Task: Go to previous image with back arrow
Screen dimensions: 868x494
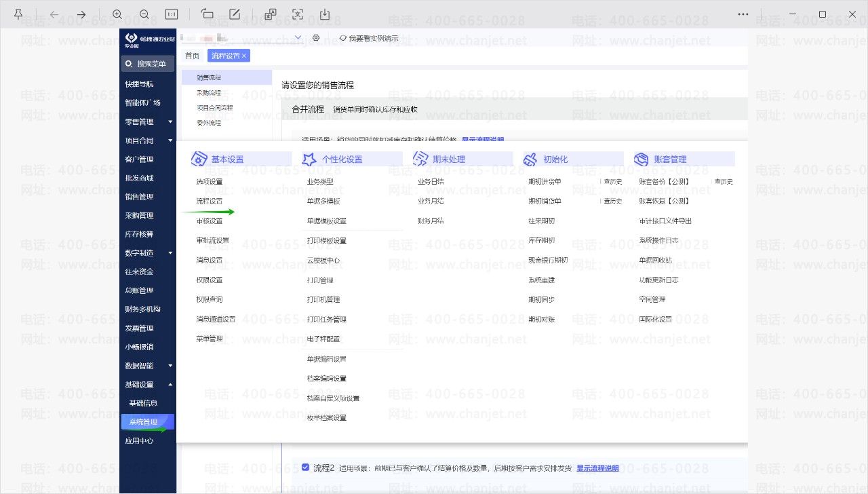Action: pos(54,14)
